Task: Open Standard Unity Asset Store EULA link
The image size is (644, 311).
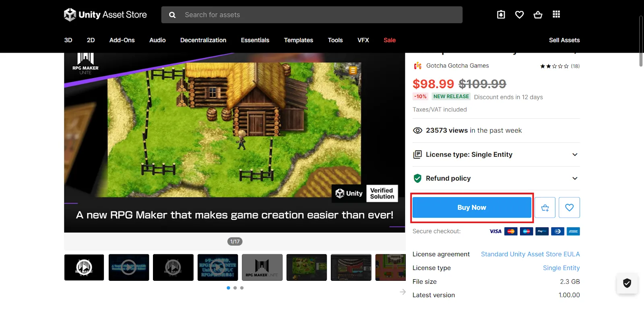Action: tap(530, 254)
